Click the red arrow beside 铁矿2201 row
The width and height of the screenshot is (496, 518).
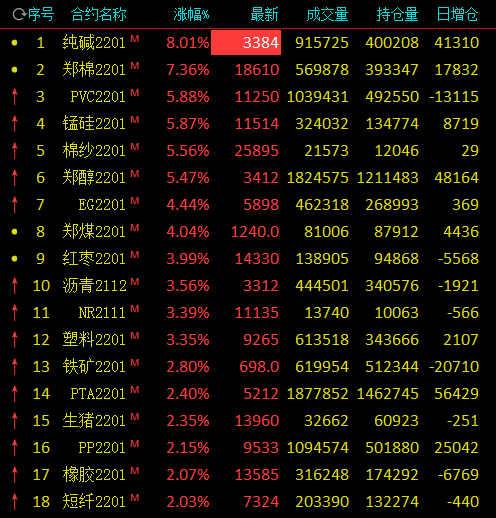tap(14, 367)
